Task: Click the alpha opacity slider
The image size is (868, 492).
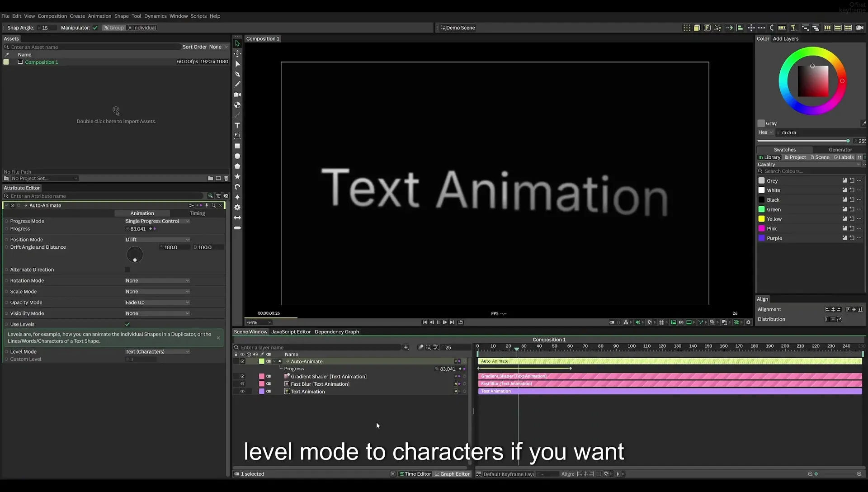Action: pyautogui.click(x=804, y=141)
